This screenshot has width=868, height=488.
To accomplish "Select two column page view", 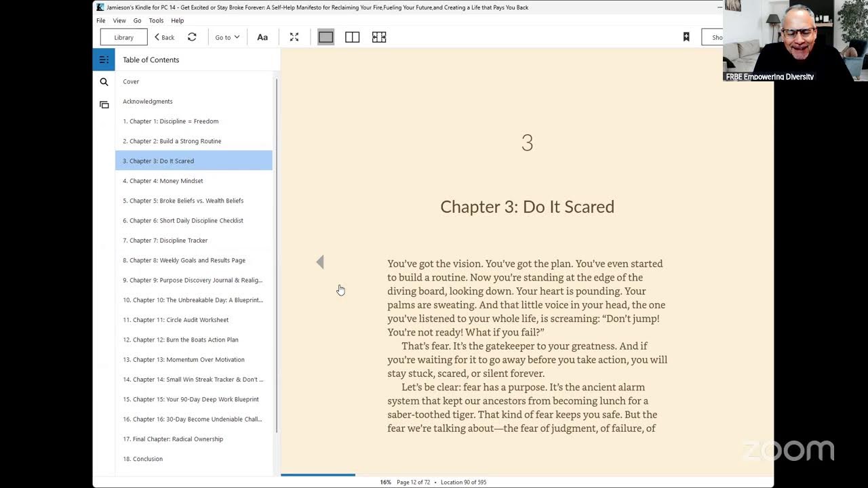I will pyautogui.click(x=352, y=37).
